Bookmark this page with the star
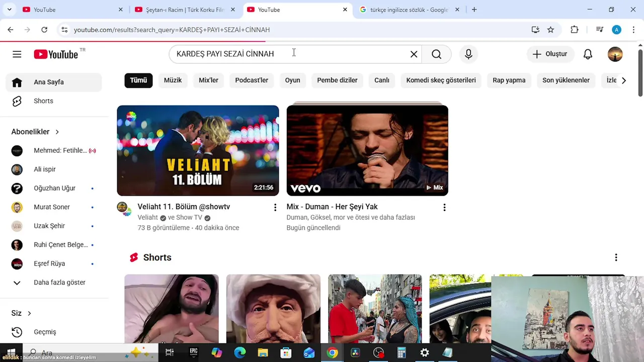This screenshot has height=362, width=644. coord(551,30)
